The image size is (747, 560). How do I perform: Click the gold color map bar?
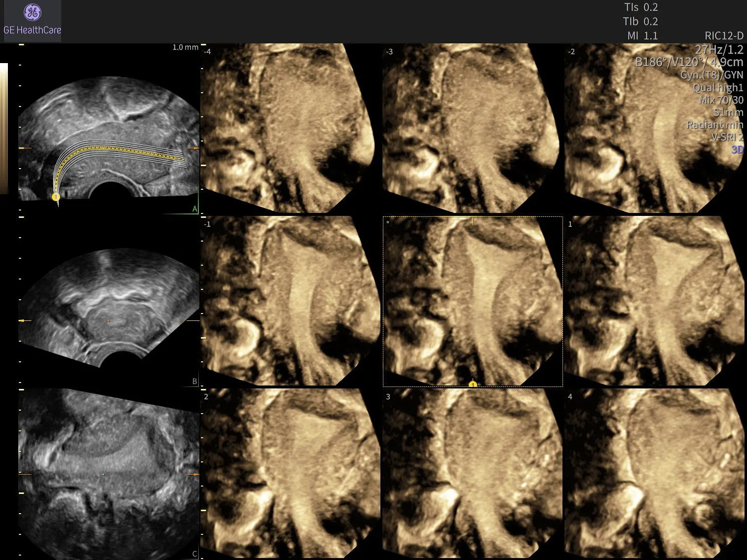4,128
